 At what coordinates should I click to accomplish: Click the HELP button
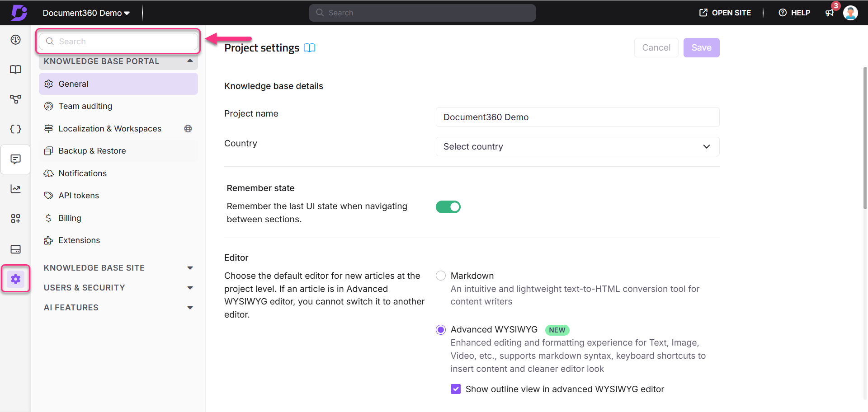794,13
